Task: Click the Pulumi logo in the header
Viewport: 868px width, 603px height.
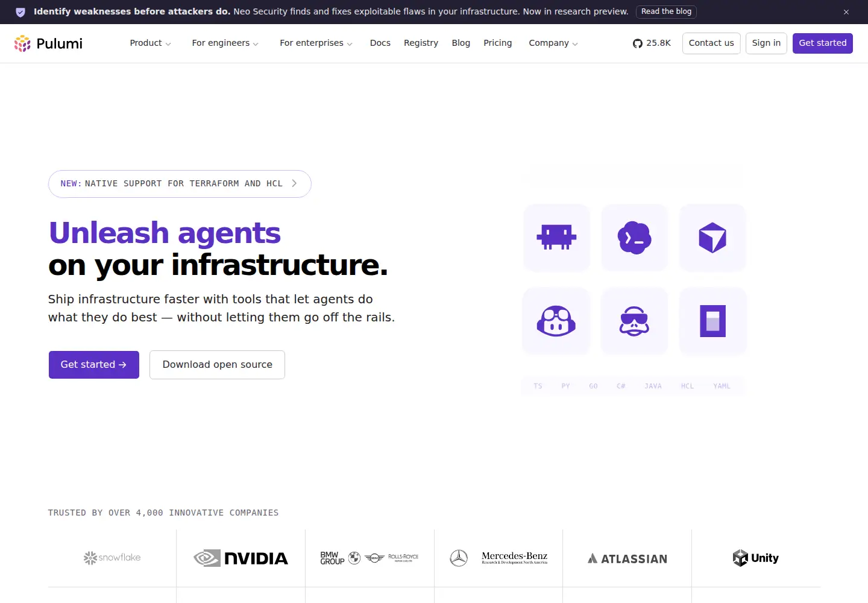Action: [x=48, y=43]
